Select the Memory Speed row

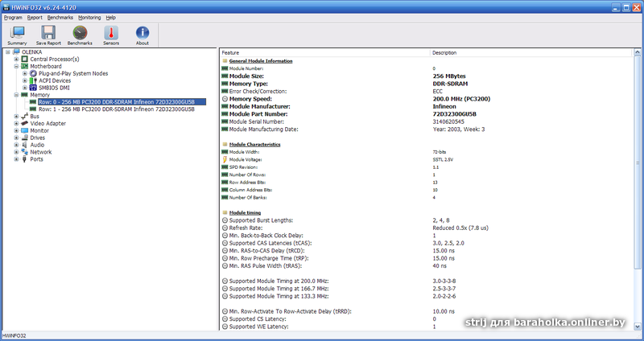(426, 99)
